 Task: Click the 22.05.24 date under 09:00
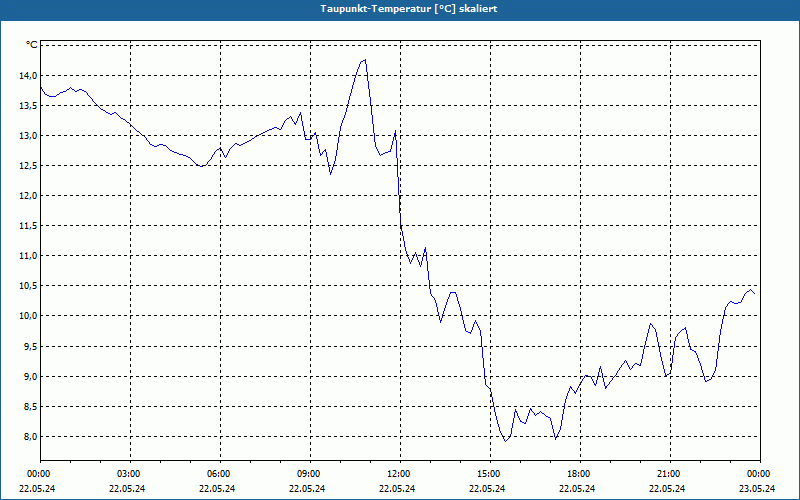tap(308, 488)
